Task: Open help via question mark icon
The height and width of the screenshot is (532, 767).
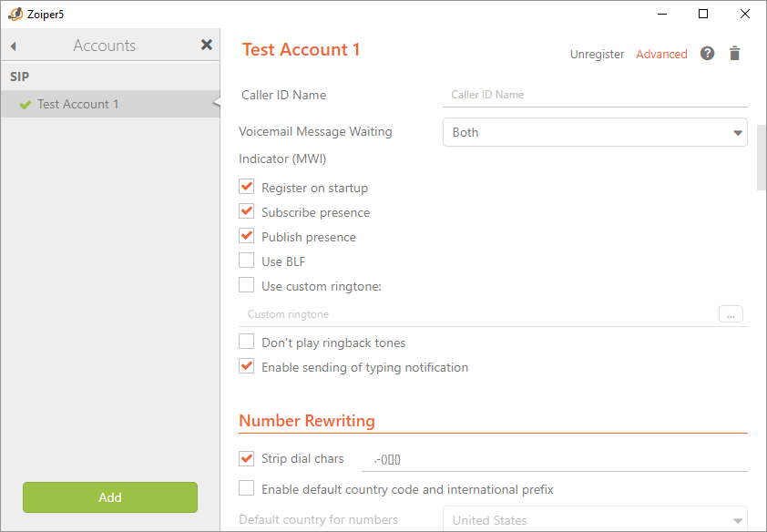Action: (707, 54)
